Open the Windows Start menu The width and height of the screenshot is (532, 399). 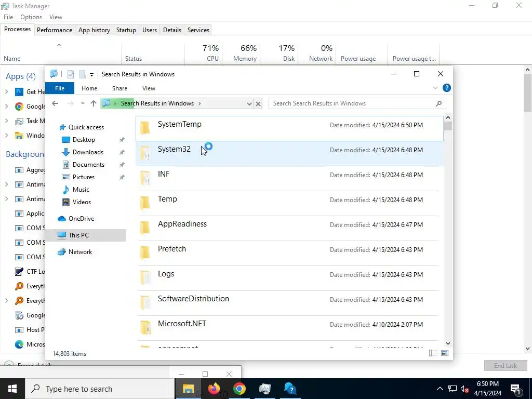click(12, 389)
